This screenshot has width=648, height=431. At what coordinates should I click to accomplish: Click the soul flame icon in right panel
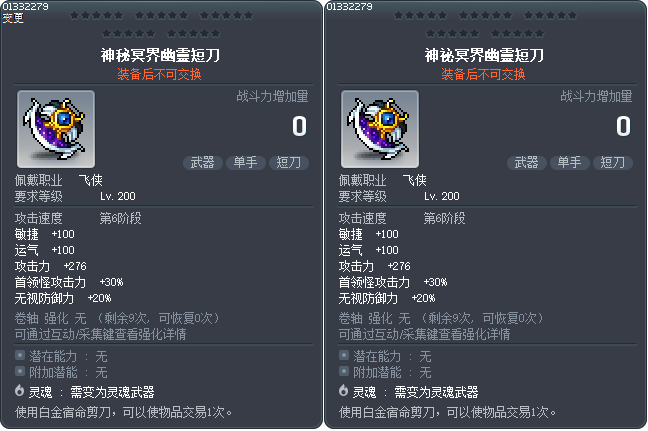(x=343, y=390)
